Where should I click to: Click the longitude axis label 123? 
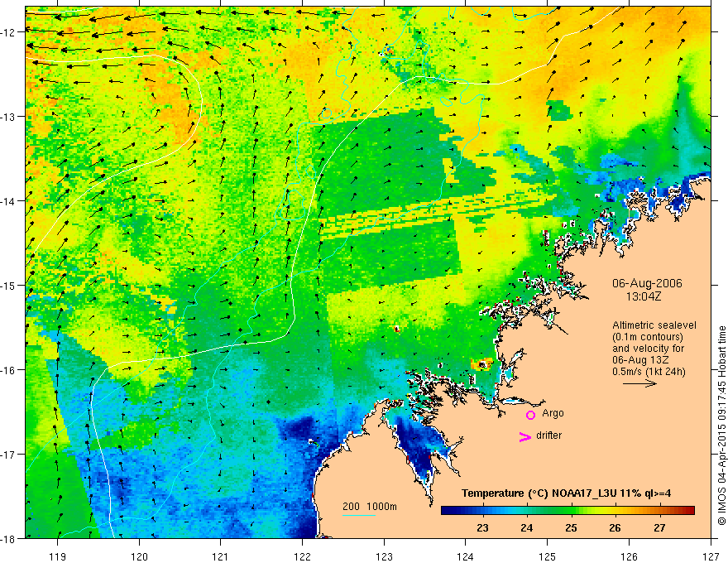tap(384, 556)
